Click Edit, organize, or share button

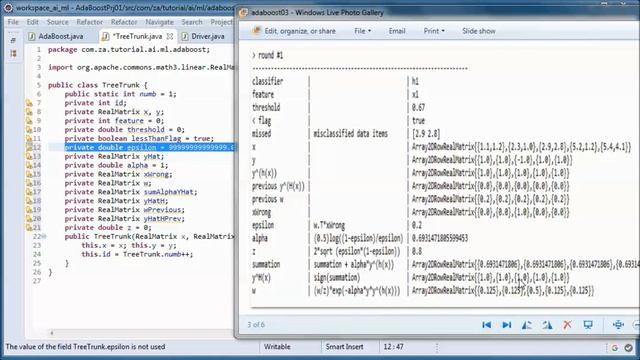tap(294, 31)
